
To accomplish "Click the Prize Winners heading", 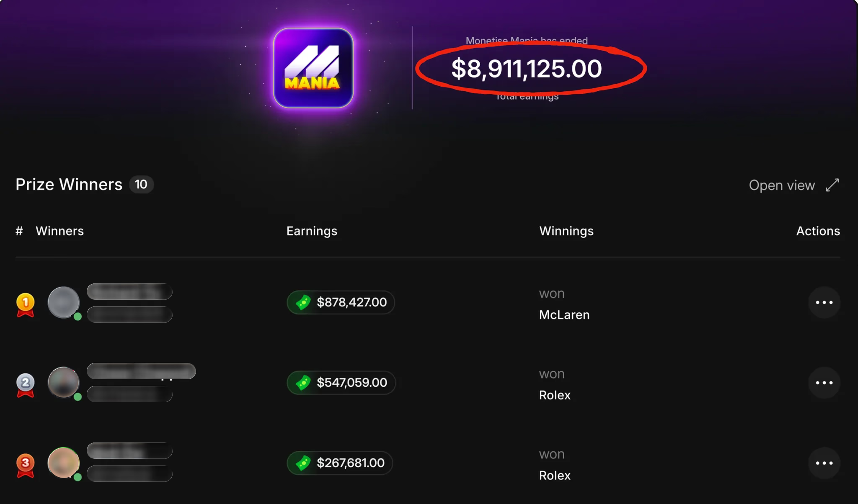I will coord(69,184).
